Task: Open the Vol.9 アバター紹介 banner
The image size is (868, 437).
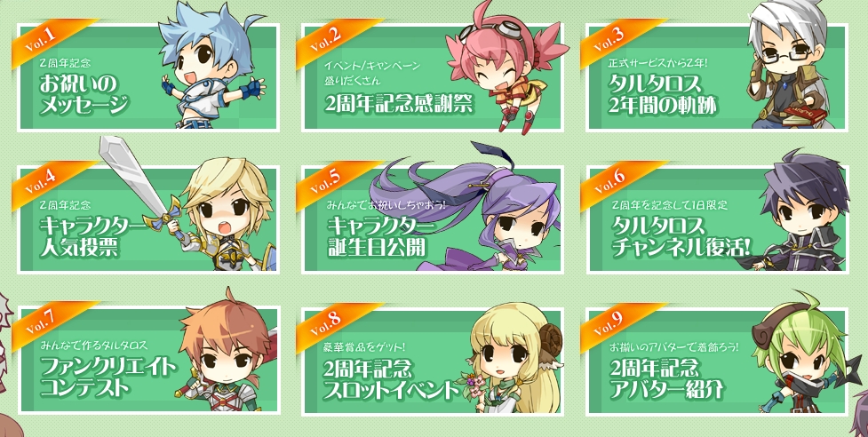Action: [717, 360]
